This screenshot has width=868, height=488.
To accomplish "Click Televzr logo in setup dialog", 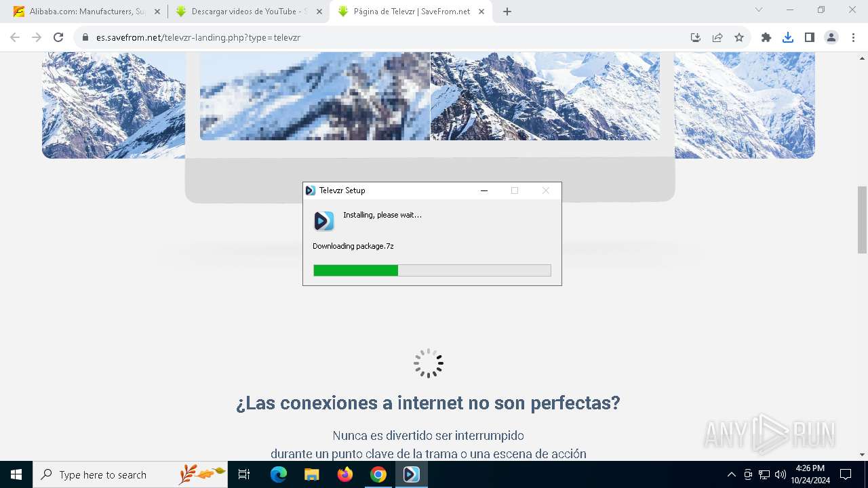I will pos(324,221).
